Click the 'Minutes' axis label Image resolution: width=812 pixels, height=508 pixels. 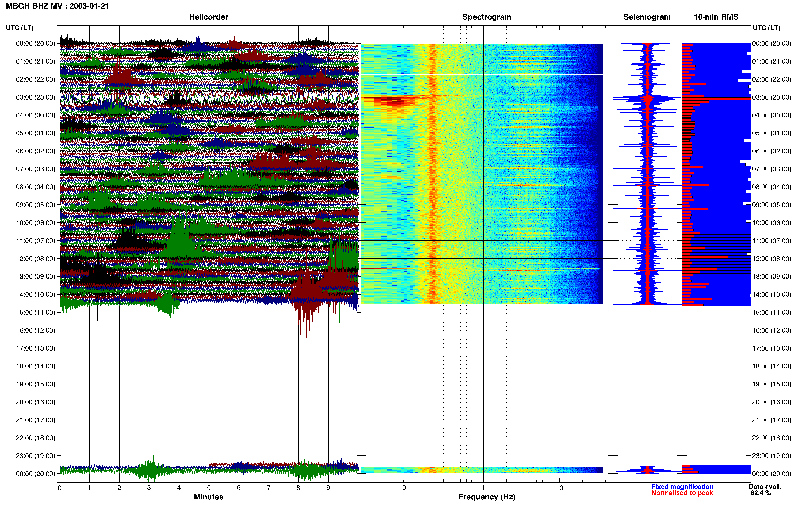coord(209,497)
